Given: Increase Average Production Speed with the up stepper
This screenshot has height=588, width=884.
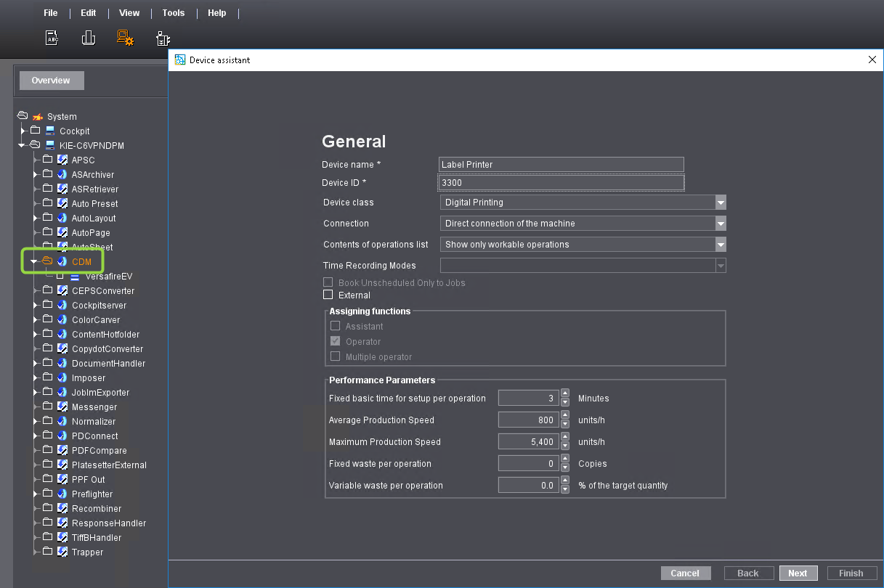Looking at the screenshot, I should 565,416.
